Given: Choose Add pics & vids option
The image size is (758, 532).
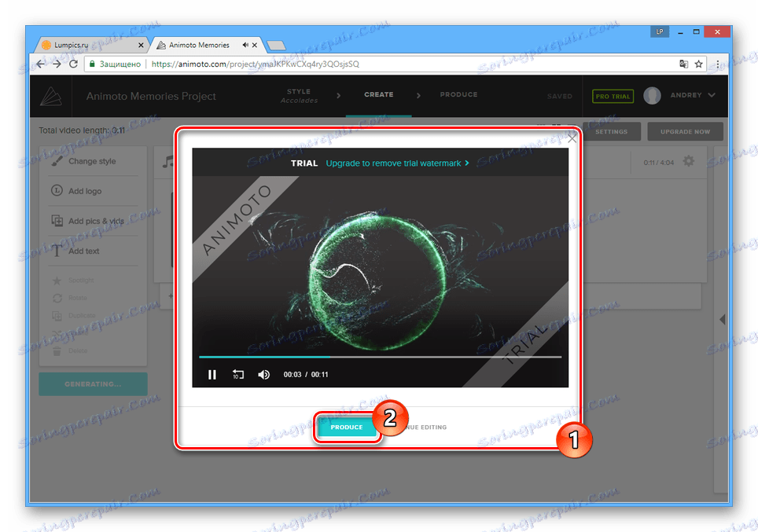Looking at the screenshot, I should (x=87, y=222).
